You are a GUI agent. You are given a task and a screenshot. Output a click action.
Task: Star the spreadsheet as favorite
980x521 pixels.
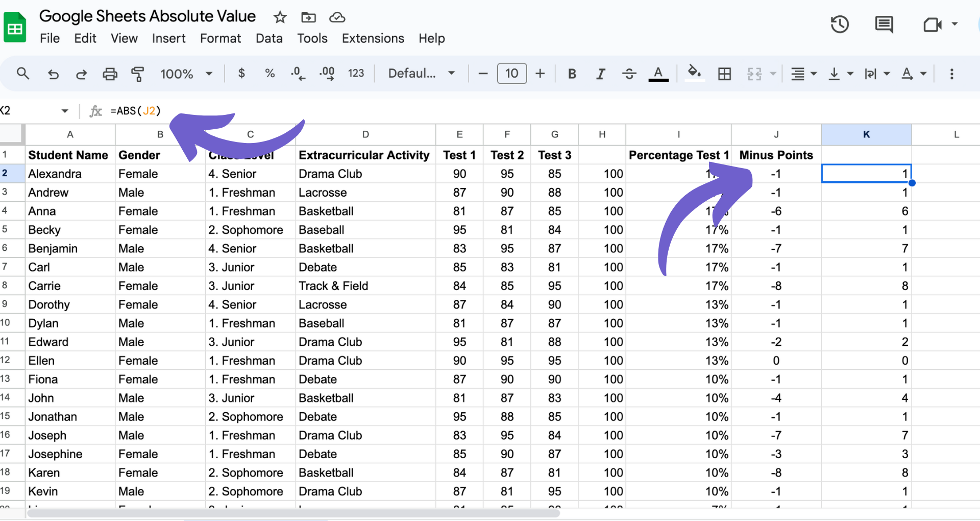pyautogui.click(x=280, y=17)
